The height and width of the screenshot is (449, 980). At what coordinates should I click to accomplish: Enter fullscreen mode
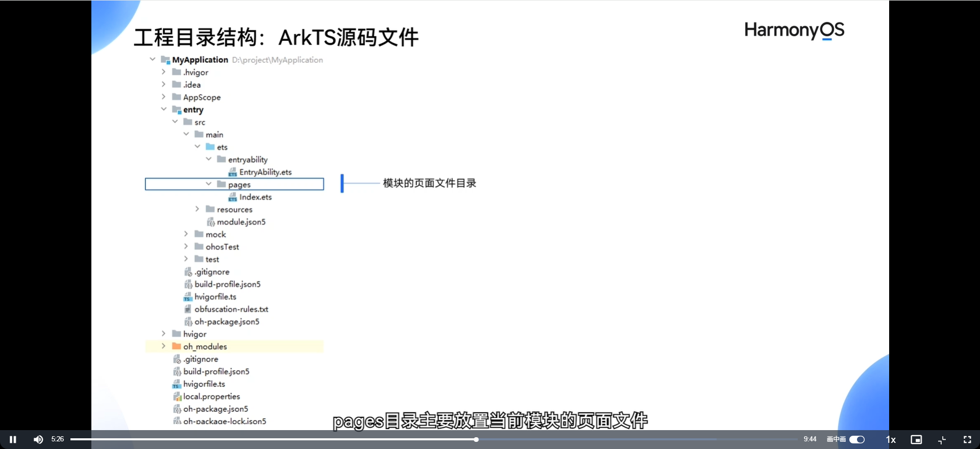coord(967,439)
